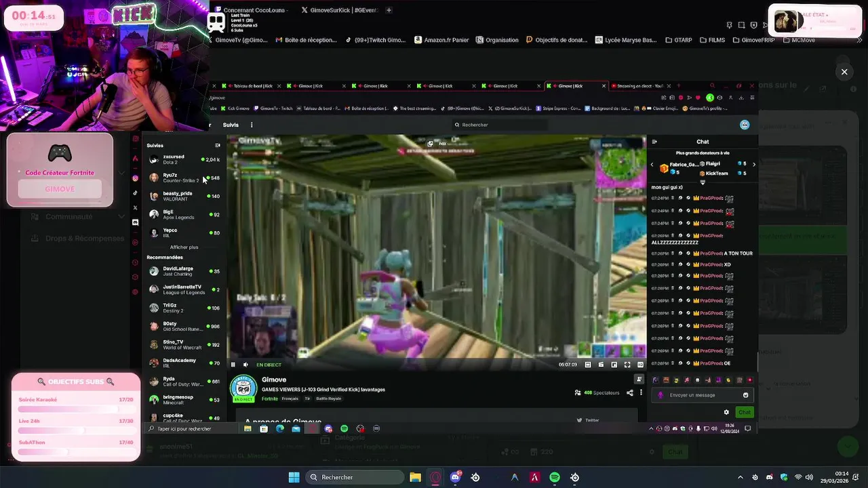Open the emoji picker in the message box
This screenshot has width=868, height=488.
745,395
